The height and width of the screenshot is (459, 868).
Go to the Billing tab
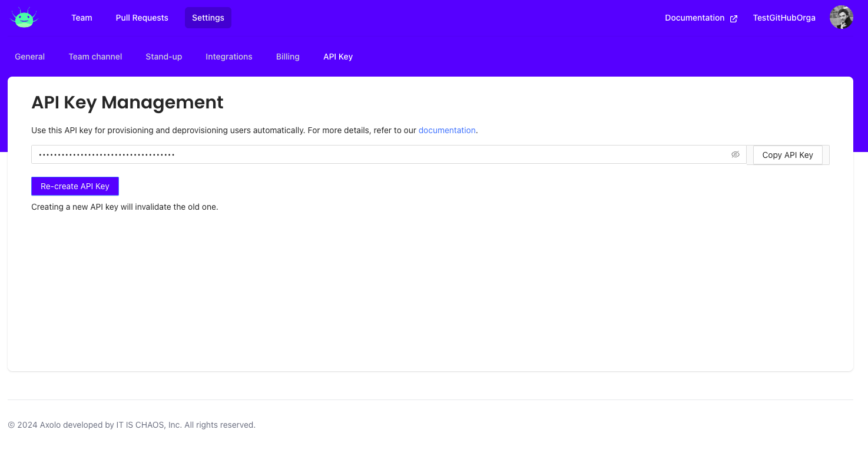(x=287, y=57)
